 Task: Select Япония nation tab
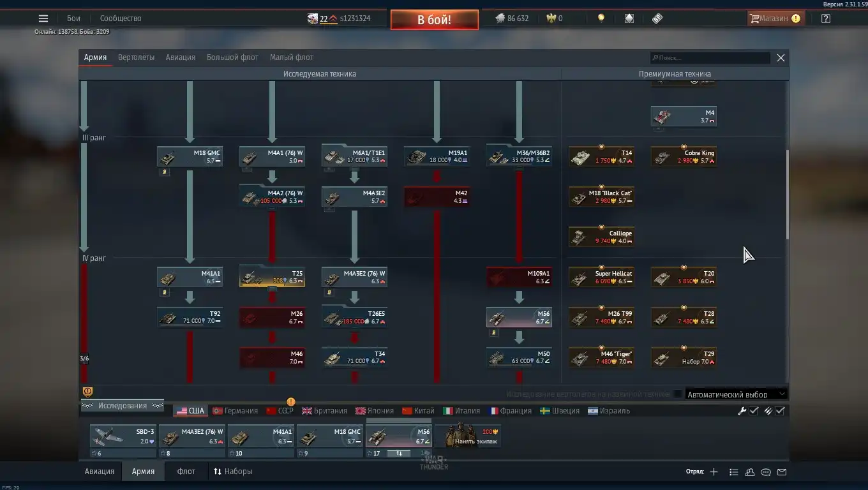pos(375,411)
